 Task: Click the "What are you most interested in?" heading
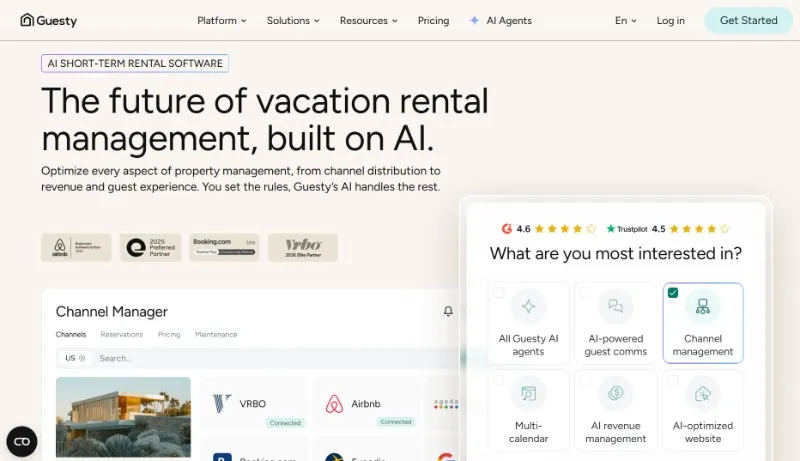point(616,253)
